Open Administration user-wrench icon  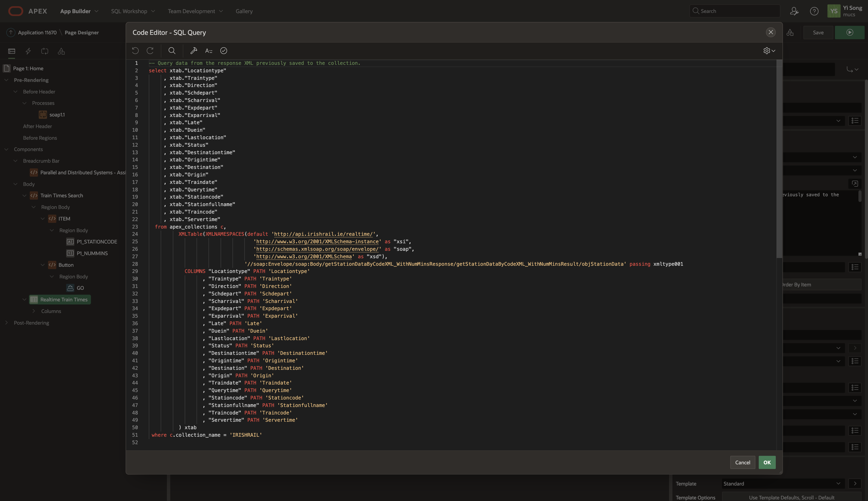pyautogui.click(x=794, y=11)
